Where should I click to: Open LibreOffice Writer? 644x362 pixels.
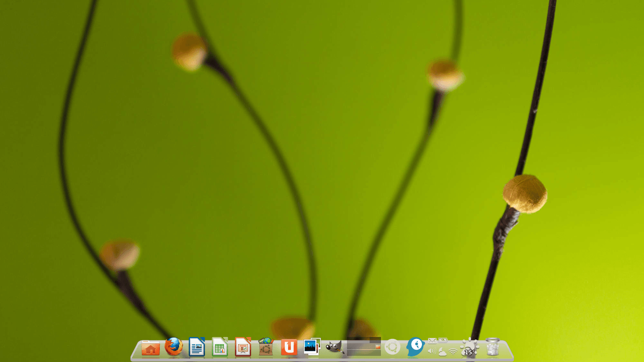tap(197, 347)
